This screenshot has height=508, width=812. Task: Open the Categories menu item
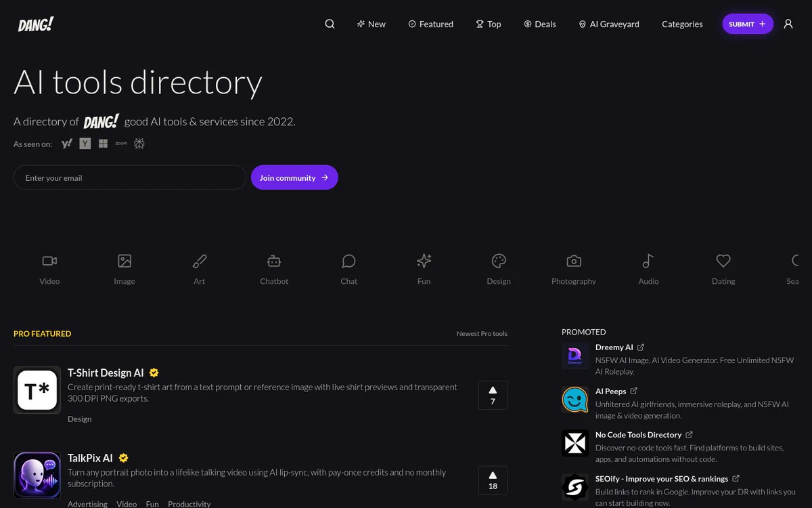coord(682,24)
